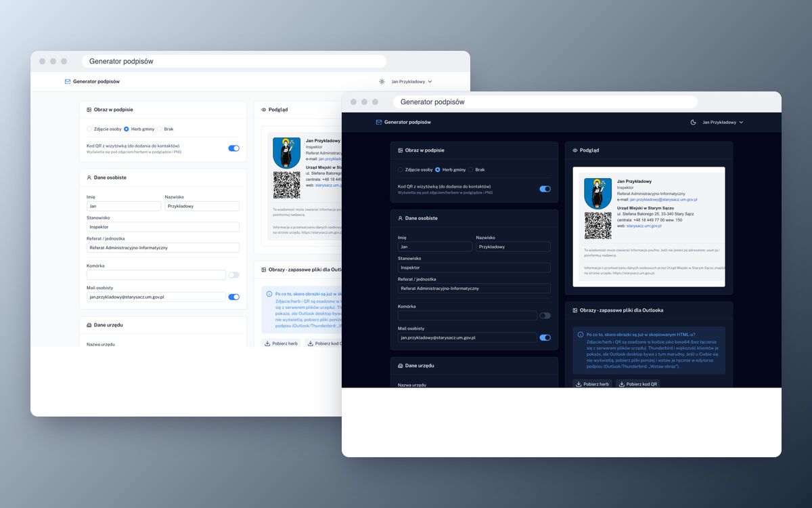
Task: Click 'Pobierz herb' button in the light window
Action: point(281,343)
